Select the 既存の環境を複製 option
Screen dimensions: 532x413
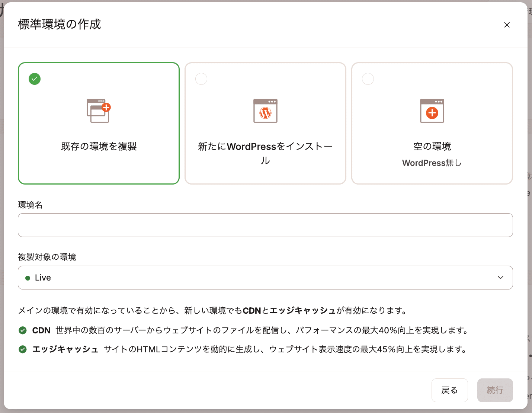[x=98, y=123]
